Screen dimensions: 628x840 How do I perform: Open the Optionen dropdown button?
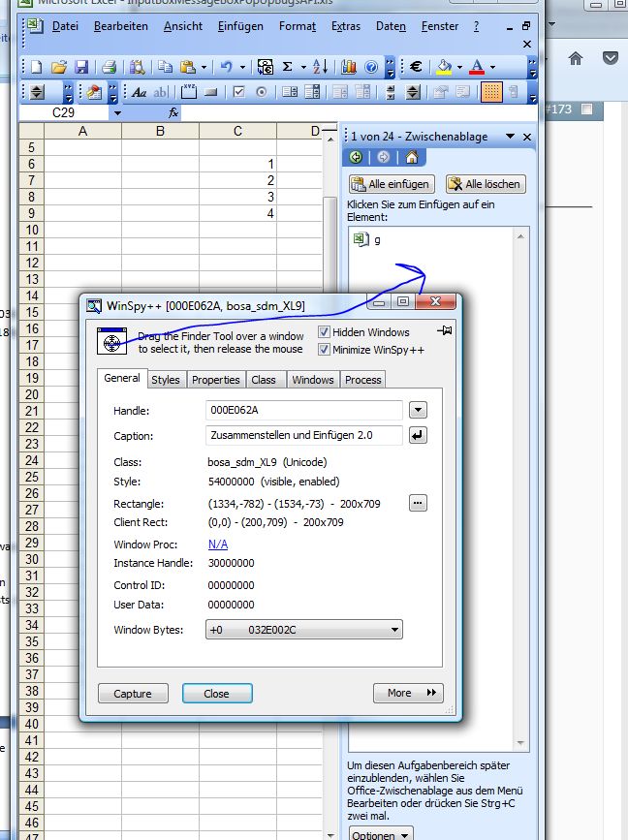click(381, 833)
